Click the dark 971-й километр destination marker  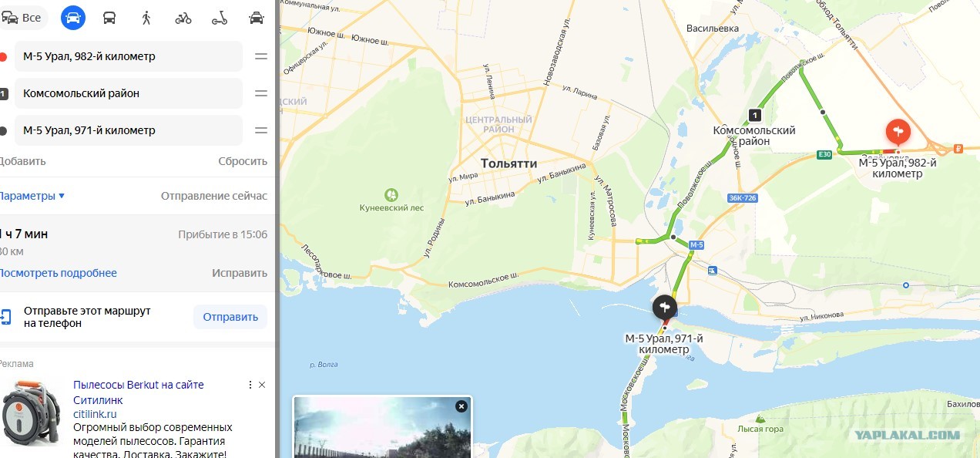click(665, 308)
